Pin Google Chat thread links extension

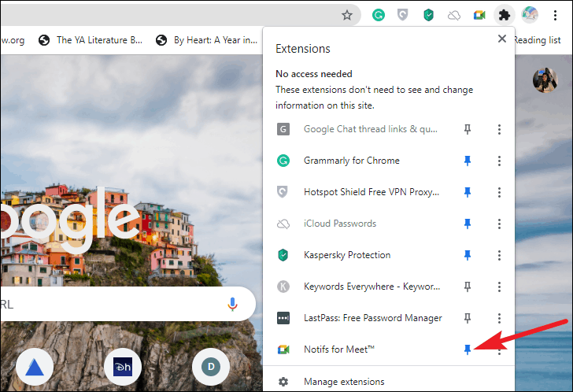click(x=468, y=129)
